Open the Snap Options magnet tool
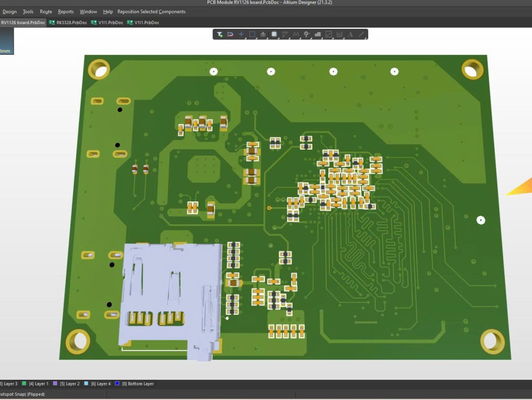This screenshot has height=400, width=532. (230, 34)
